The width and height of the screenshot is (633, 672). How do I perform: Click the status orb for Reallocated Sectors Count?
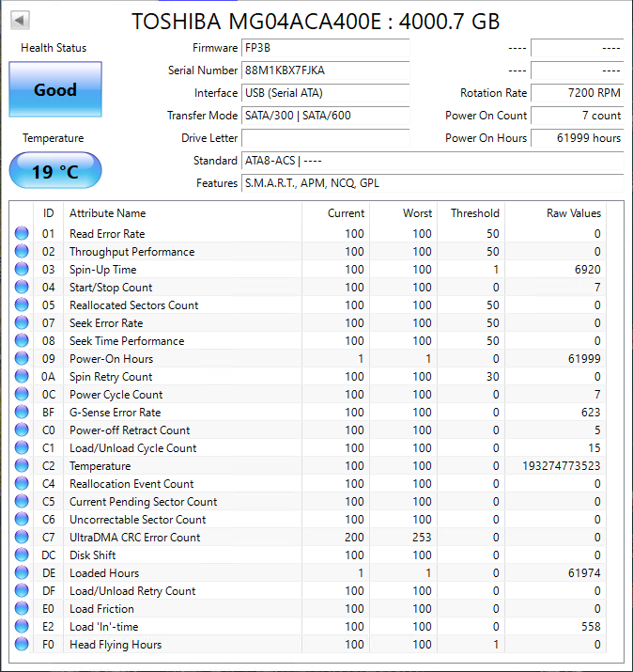point(22,305)
